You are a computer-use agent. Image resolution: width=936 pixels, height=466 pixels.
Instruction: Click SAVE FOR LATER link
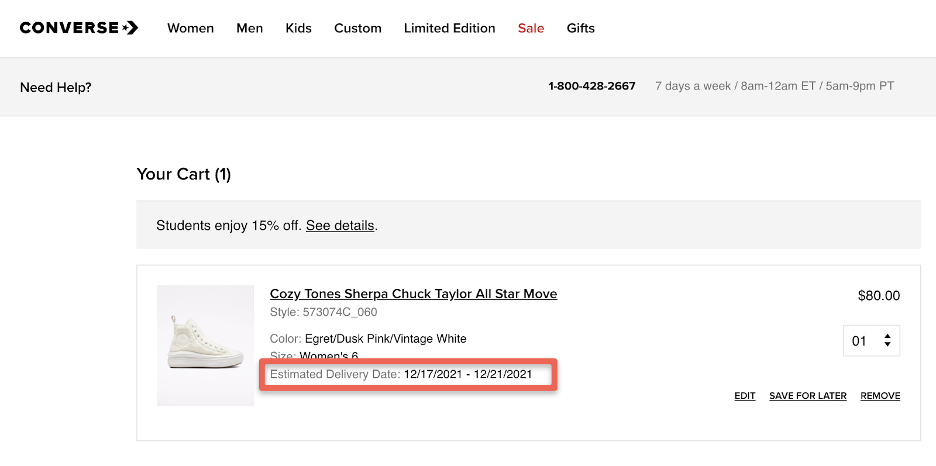click(x=808, y=396)
